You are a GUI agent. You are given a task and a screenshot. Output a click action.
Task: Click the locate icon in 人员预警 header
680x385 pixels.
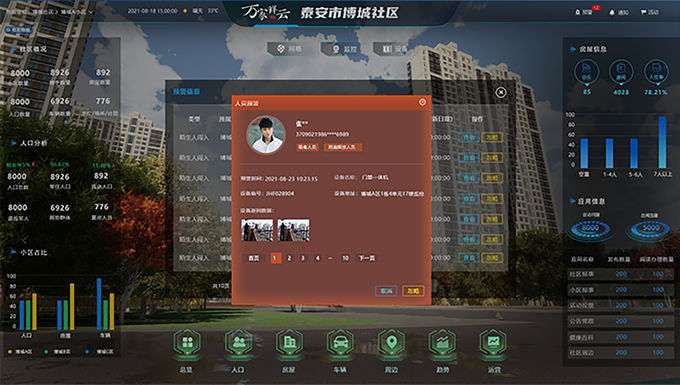tap(422, 102)
